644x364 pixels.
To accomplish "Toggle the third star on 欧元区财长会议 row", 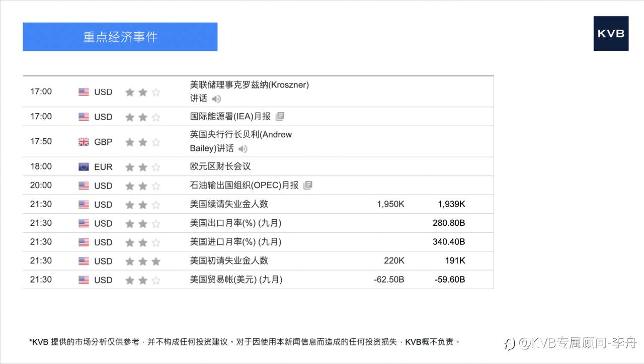I will click(x=155, y=166).
